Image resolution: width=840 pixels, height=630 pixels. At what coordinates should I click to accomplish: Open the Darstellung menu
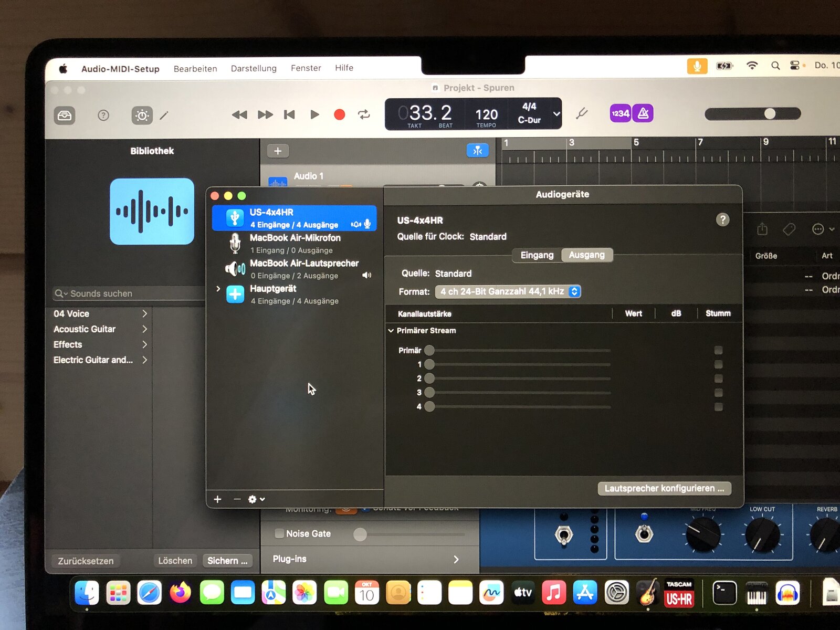pos(254,68)
